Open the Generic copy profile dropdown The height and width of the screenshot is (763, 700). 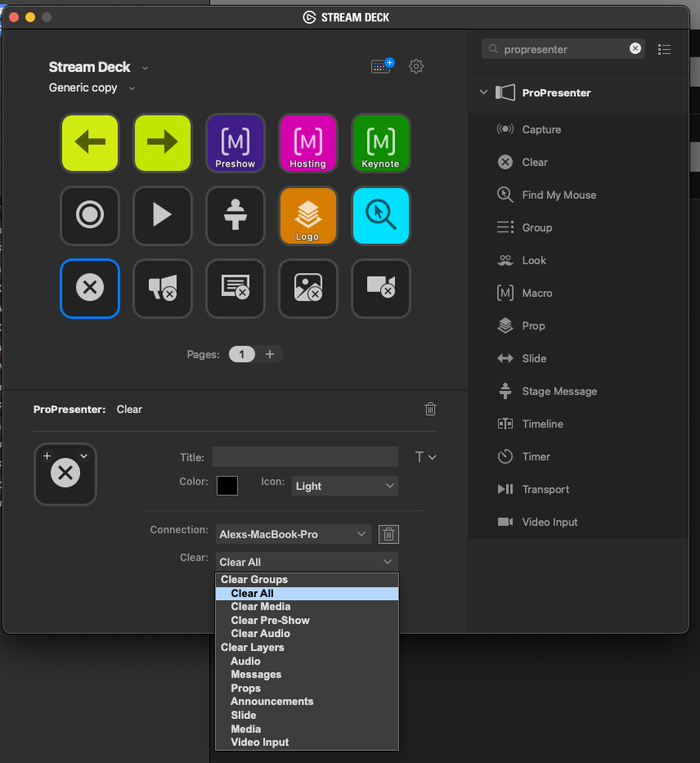pos(132,88)
